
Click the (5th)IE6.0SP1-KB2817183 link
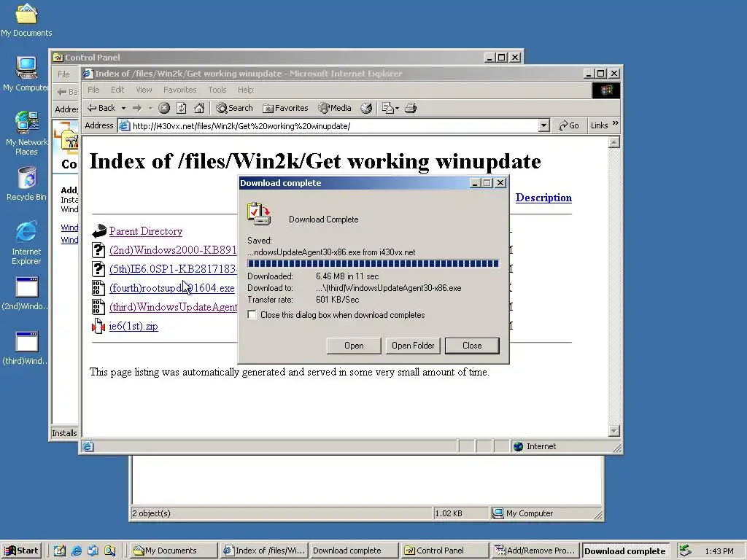click(x=173, y=269)
